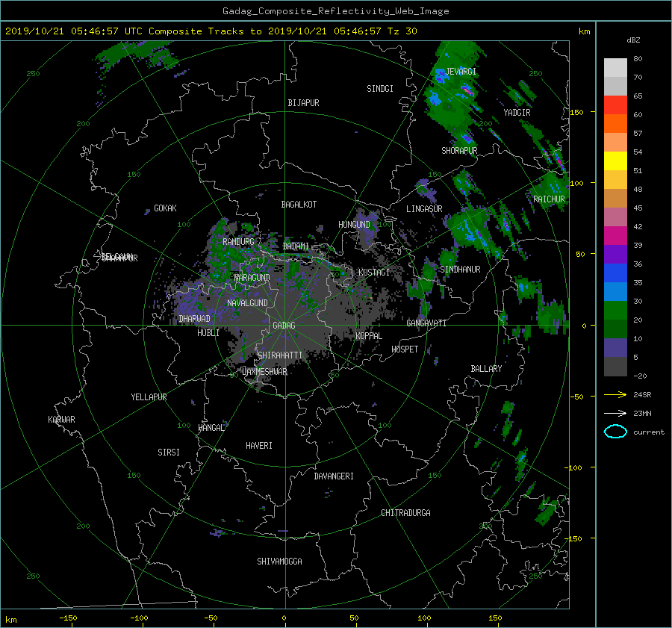Viewport: 672px width, 628px height.
Task: Click the SIRSI city label
Action: (x=169, y=453)
